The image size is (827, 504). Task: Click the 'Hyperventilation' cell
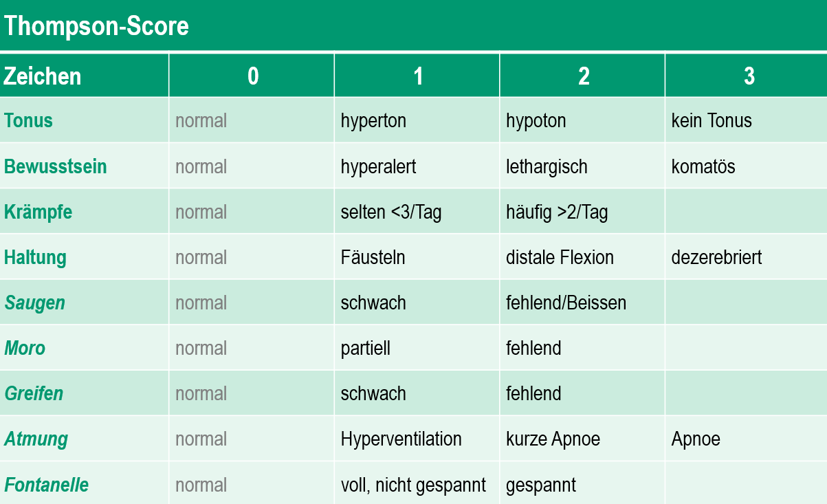pyautogui.click(x=401, y=439)
